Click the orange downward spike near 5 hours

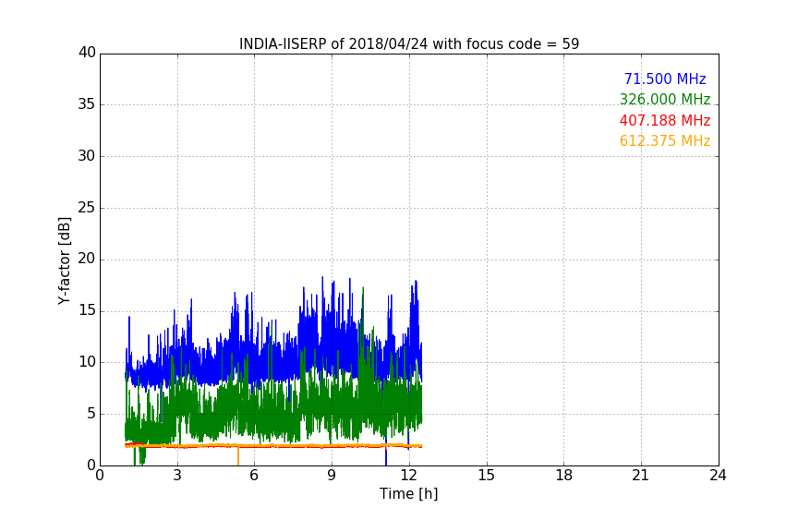click(238, 456)
